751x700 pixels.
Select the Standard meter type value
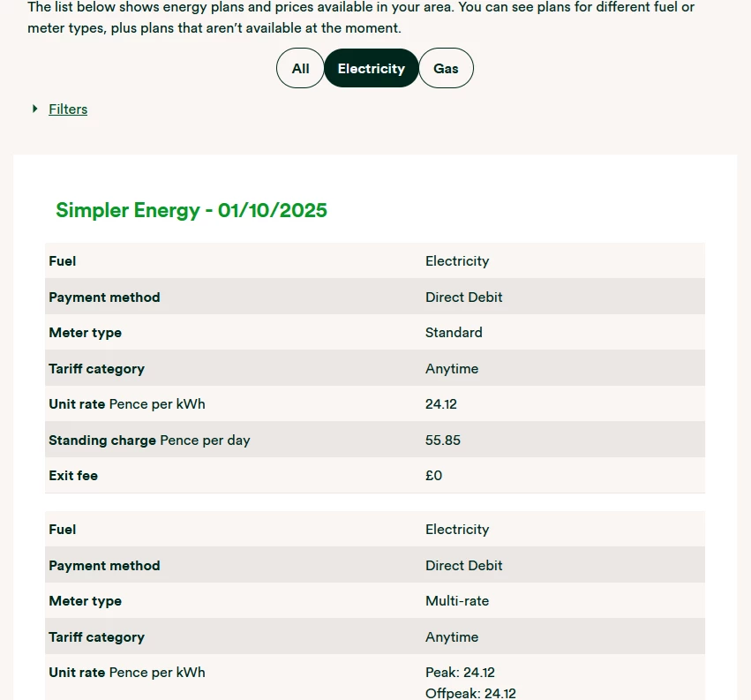coord(454,333)
